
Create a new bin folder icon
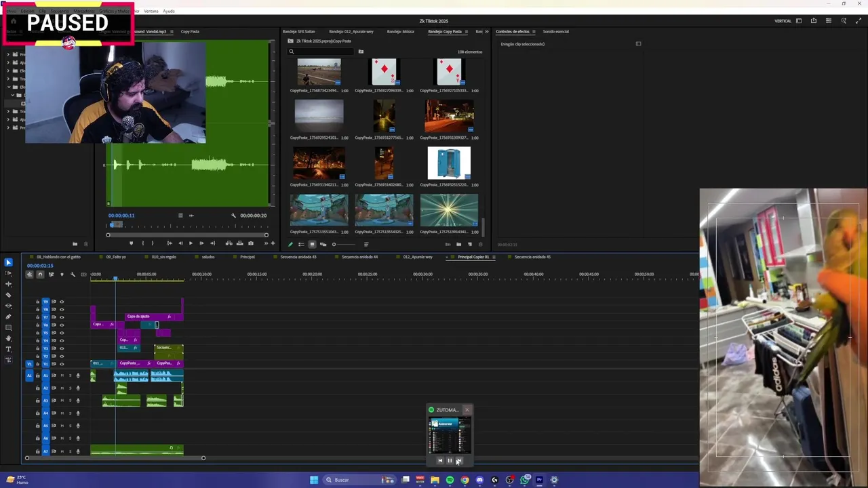point(458,244)
